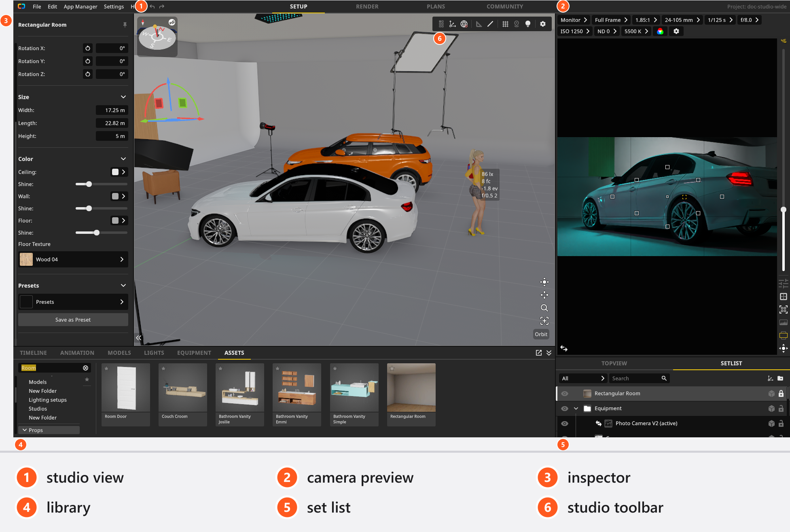The image size is (790, 532).
Task: Adjust the Floor Shine slider
Action: (x=102, y=233)
